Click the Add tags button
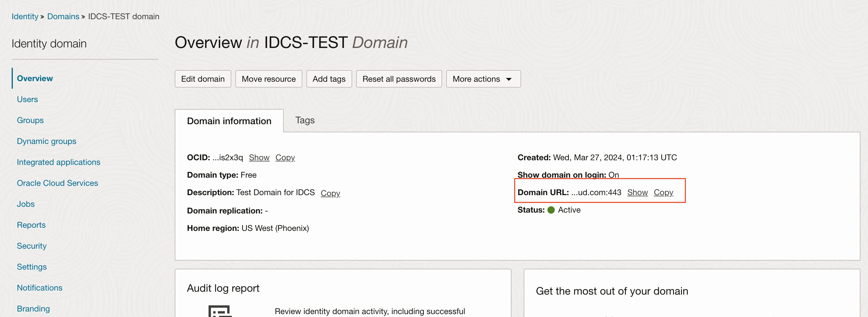868x317 pixels. click(x=329, y=79)
